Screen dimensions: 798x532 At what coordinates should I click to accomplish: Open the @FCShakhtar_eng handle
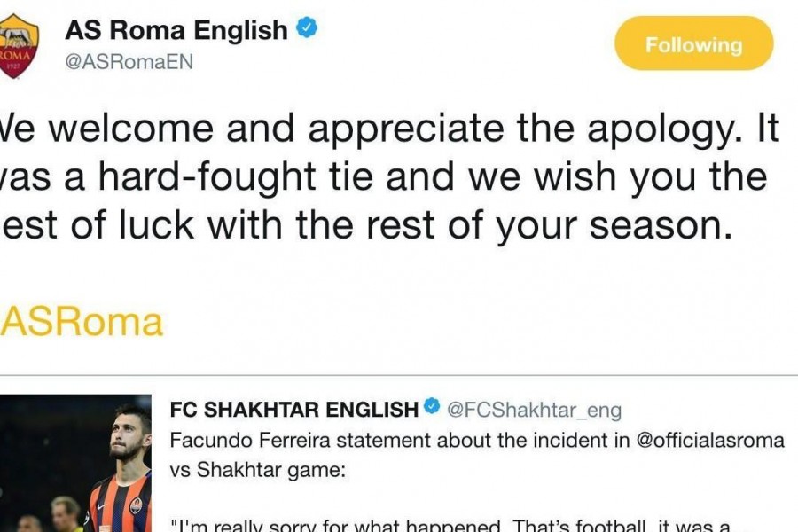[535, 410]
